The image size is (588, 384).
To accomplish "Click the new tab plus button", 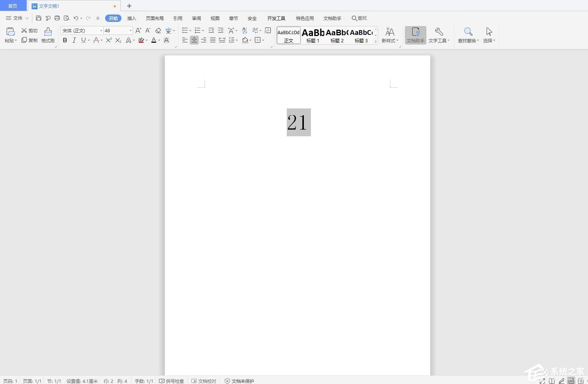I will tap(129, 6).
